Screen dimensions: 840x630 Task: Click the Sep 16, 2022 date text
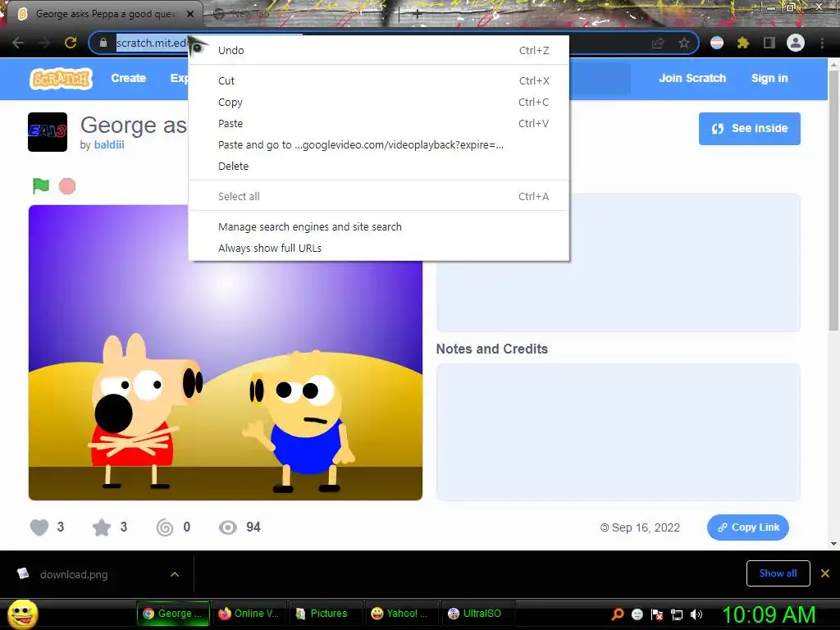[646, 527]
